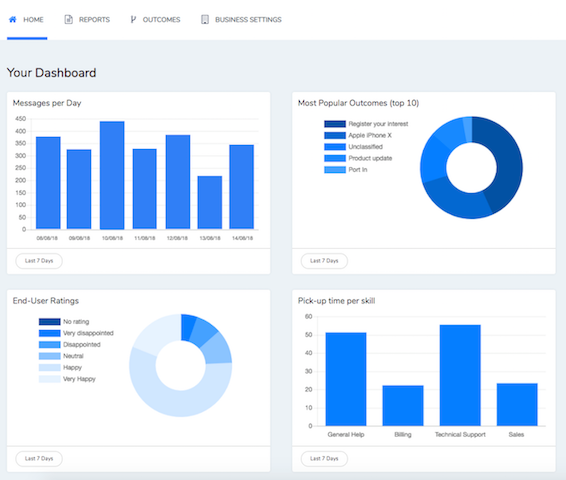Select the Technical Support bar
The width and height of the screenshot is (566, 480).
tap(460, 375)
